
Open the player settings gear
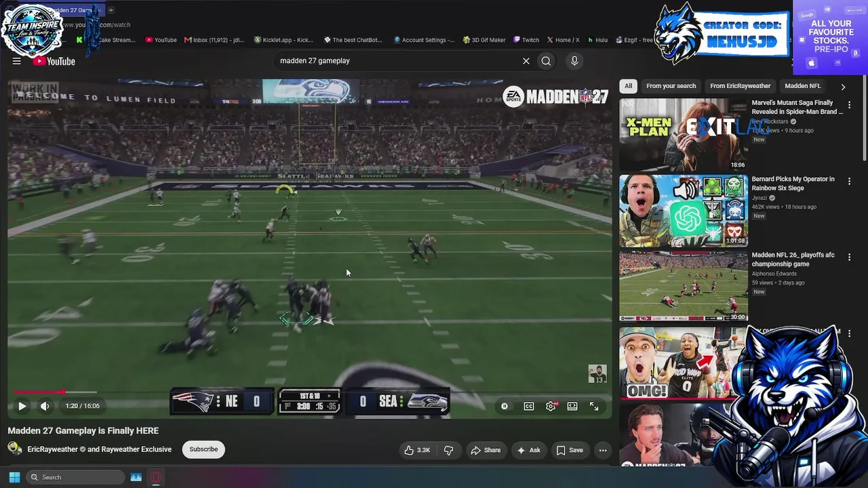(x=551, y=406)
